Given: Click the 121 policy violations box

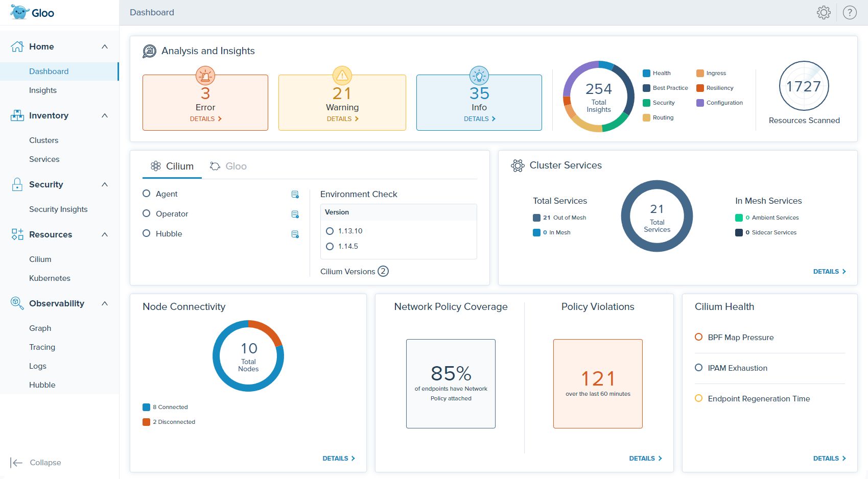Looking at the screenshot, I should point(598,384).
